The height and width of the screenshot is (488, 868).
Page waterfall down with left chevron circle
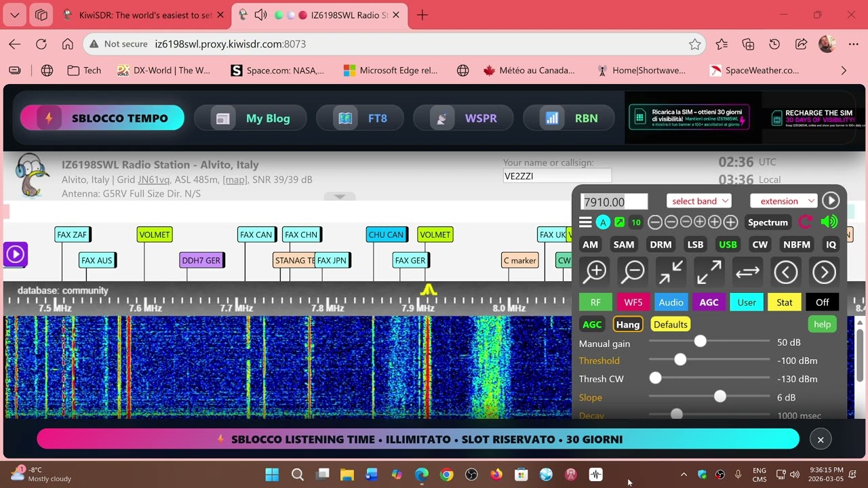pos(786,272)
